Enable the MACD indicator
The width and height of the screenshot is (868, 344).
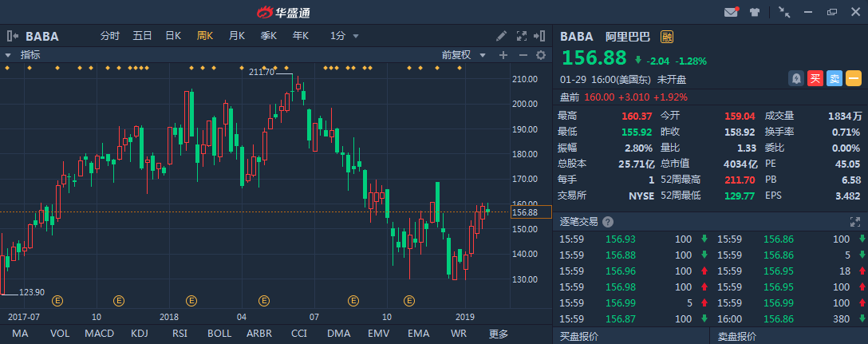(100, 334)
